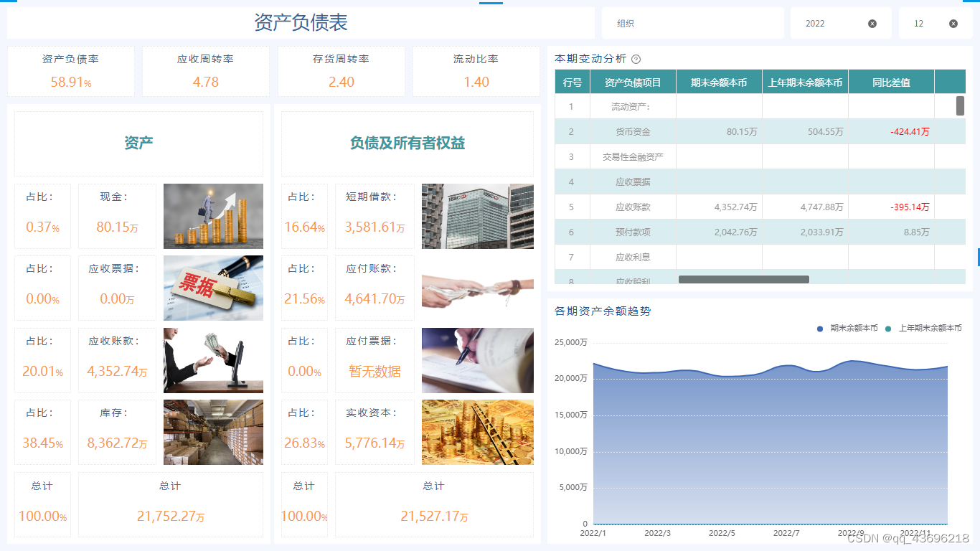Click the table vertical scrollbar thumb
Viewport: 980px width, 551px height.
(x=960, y=106)
